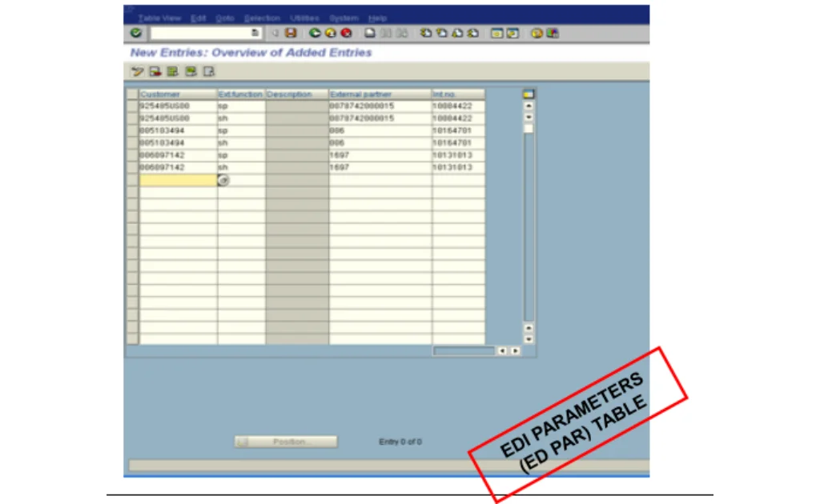Click the Select All entries icon
The height and width of the screenshot is (504, 820).
(x=173, y=71)
